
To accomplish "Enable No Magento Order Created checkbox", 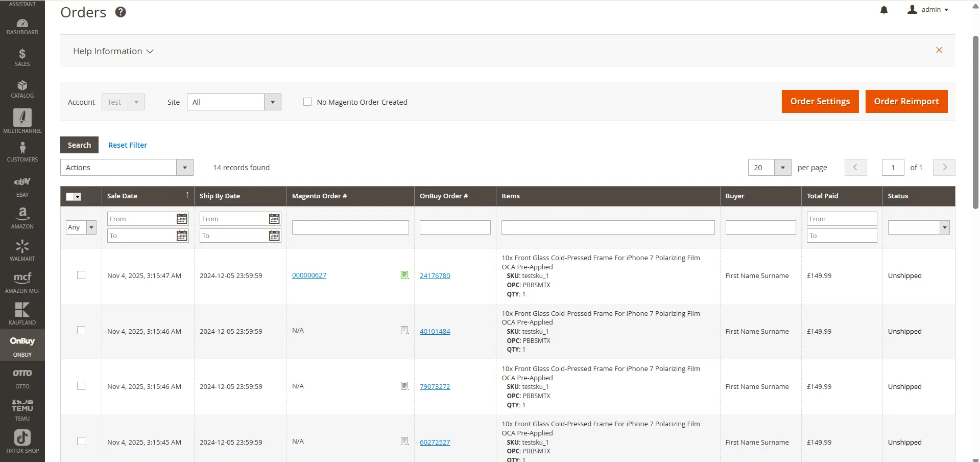I will (307, 102).
